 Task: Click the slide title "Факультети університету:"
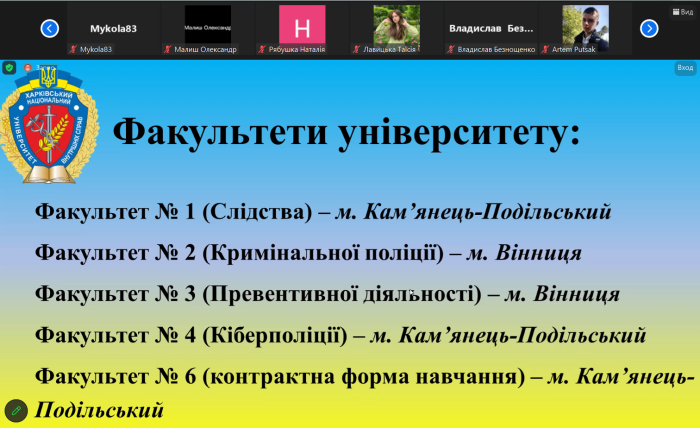[345, 132]
